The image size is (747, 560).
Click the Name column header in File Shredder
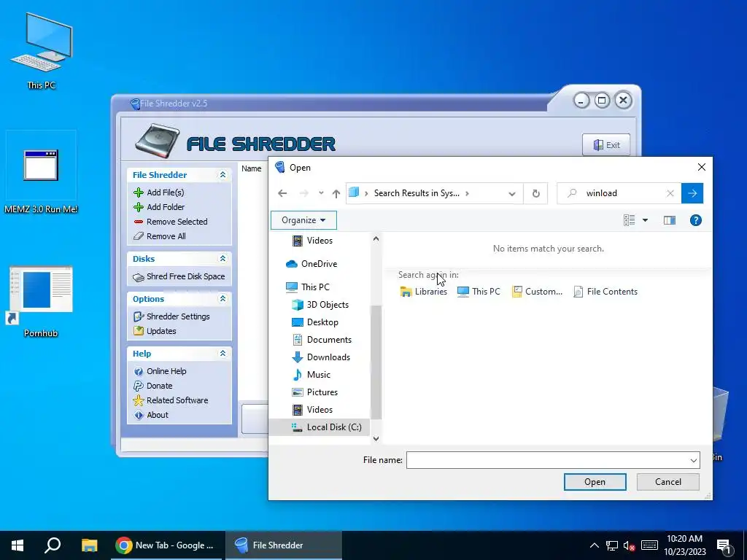point(251,168)
